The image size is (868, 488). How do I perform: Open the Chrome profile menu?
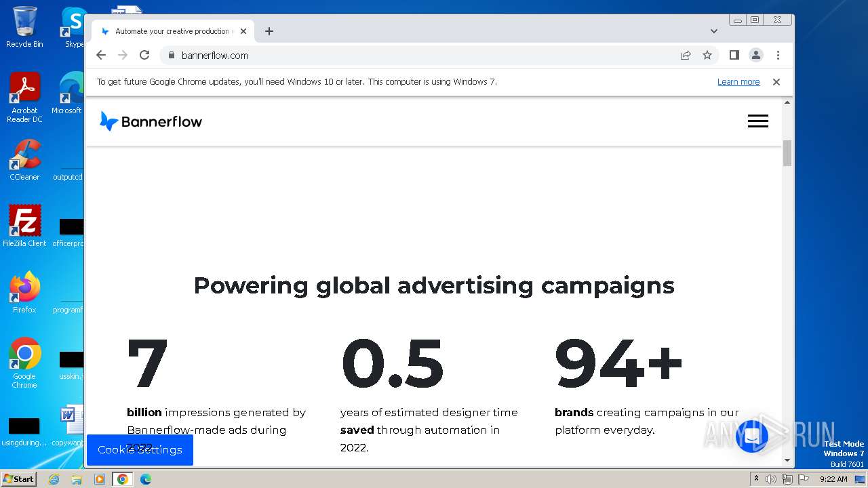point(756,56)
